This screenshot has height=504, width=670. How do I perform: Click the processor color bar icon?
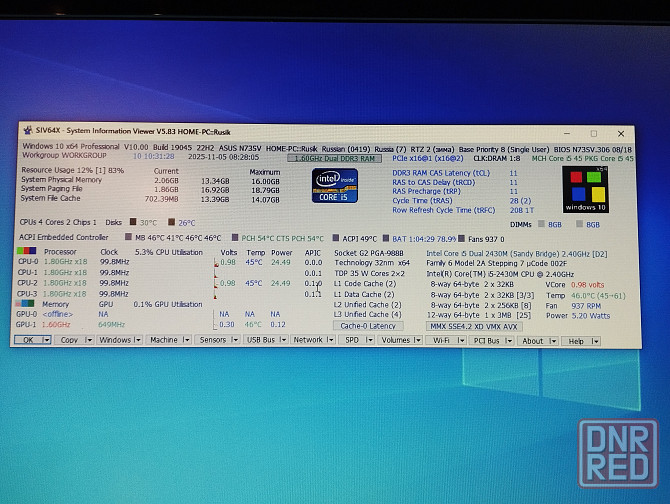point(28,251)
